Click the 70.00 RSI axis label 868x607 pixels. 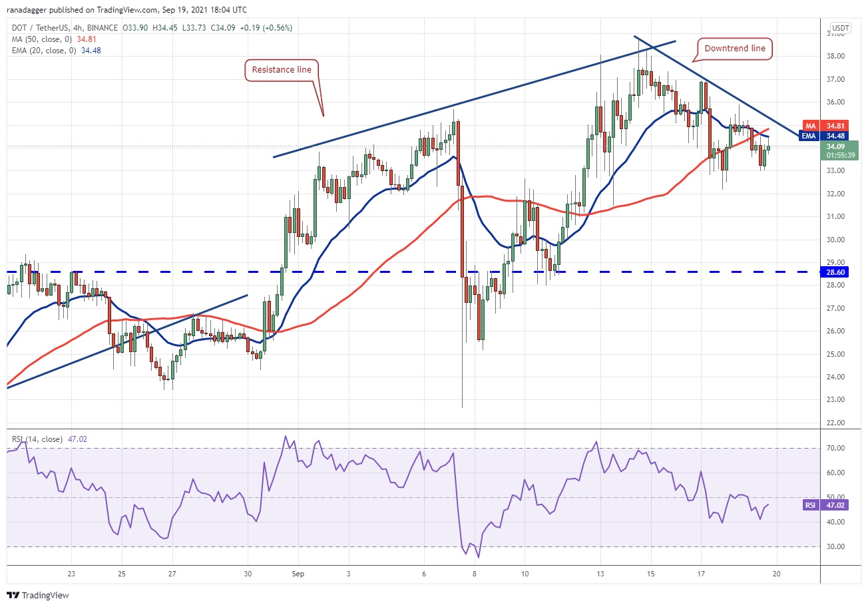coord(837,449)
